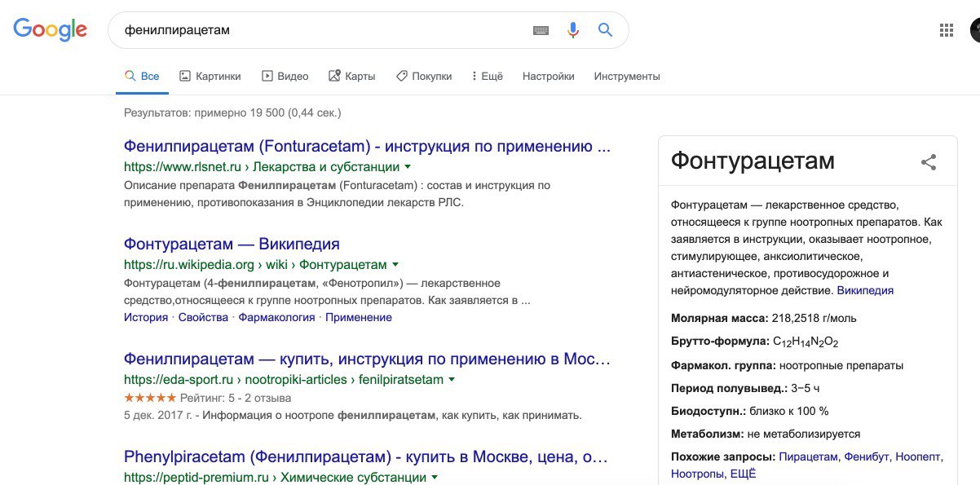Open the Google apps grid
Viewport: 980px width, 485px height.
pyautogui.click(x=947, y=30)
